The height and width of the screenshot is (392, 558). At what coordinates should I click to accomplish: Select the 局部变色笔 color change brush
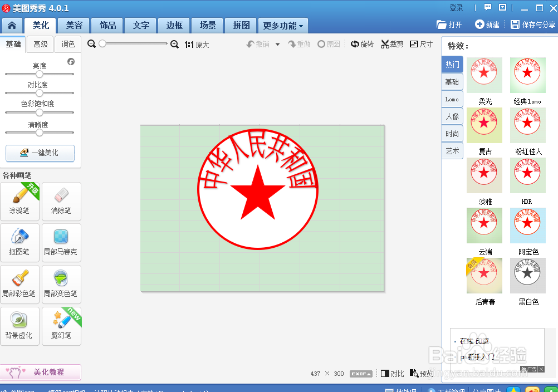61,285
